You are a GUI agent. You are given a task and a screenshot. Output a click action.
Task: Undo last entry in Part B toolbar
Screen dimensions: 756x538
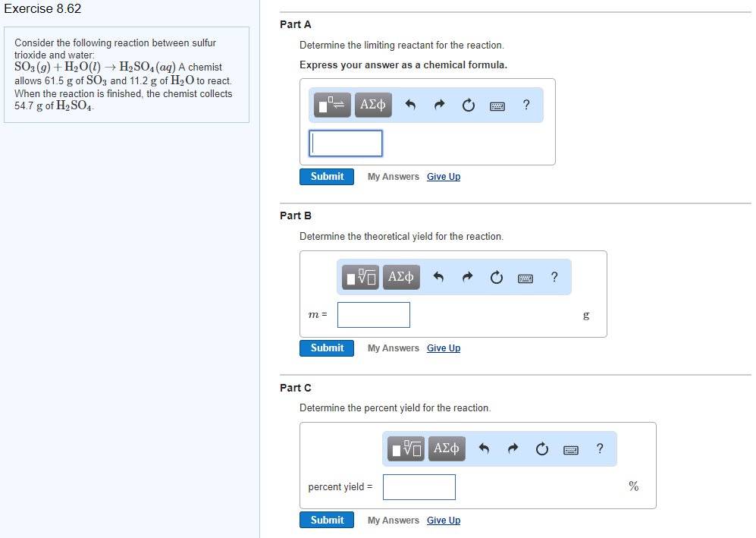pyautogui.click(x=438, y=277)
